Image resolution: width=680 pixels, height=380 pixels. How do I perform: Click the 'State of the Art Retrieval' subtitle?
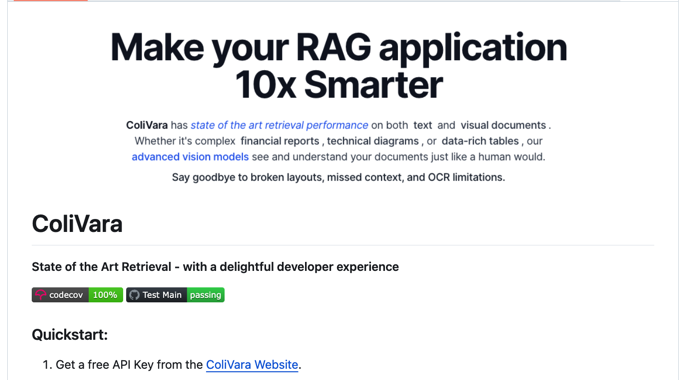click(x=215, y=267)
